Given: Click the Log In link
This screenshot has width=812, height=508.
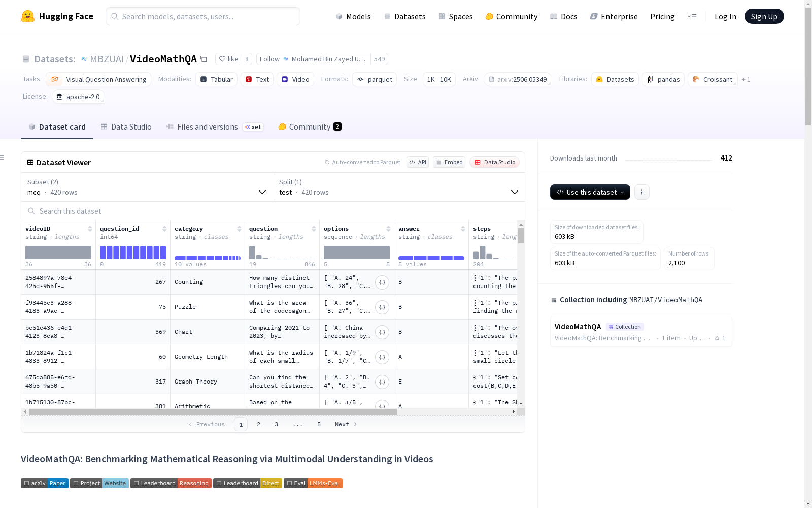Looking at the screenshot, I should coord(725,16).
